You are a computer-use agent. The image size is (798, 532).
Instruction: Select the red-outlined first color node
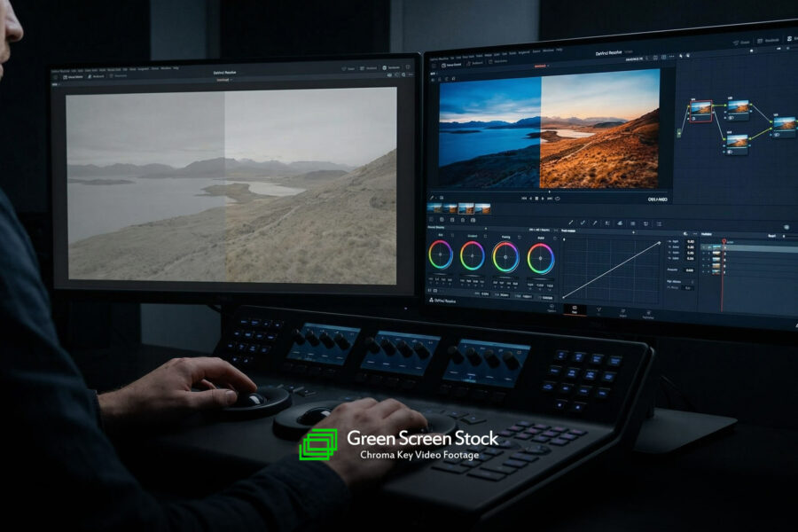point(700,108)
